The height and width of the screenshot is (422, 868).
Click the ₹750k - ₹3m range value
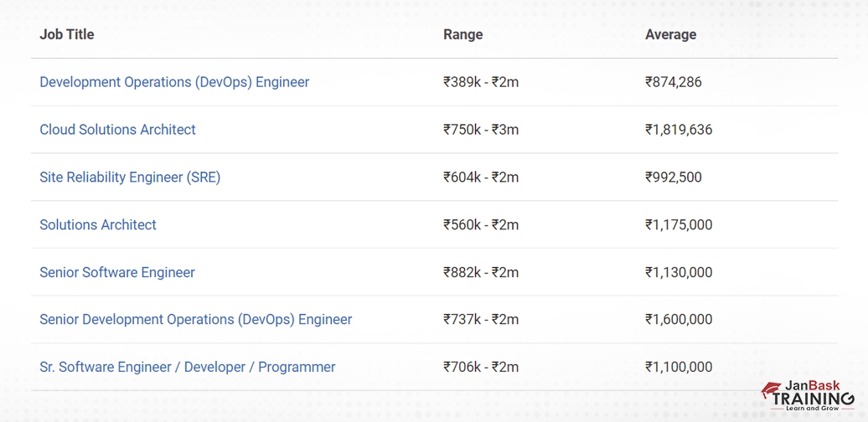[x=481, y=130]
